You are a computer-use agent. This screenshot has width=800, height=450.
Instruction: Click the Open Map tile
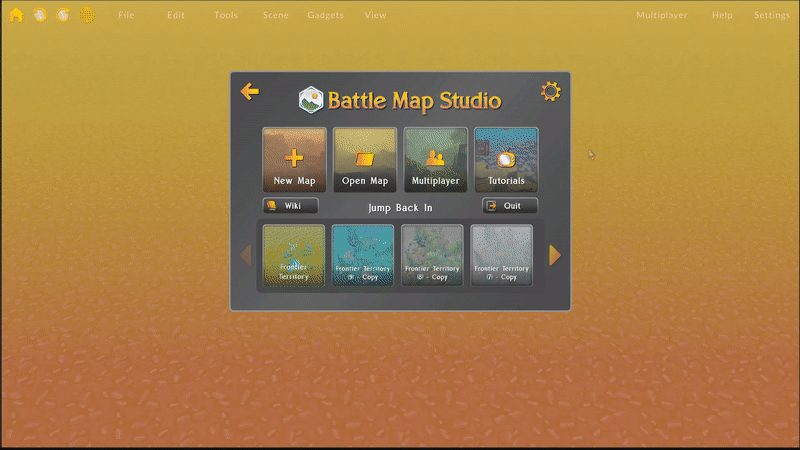pyautogui.click(x=365, y=160)
